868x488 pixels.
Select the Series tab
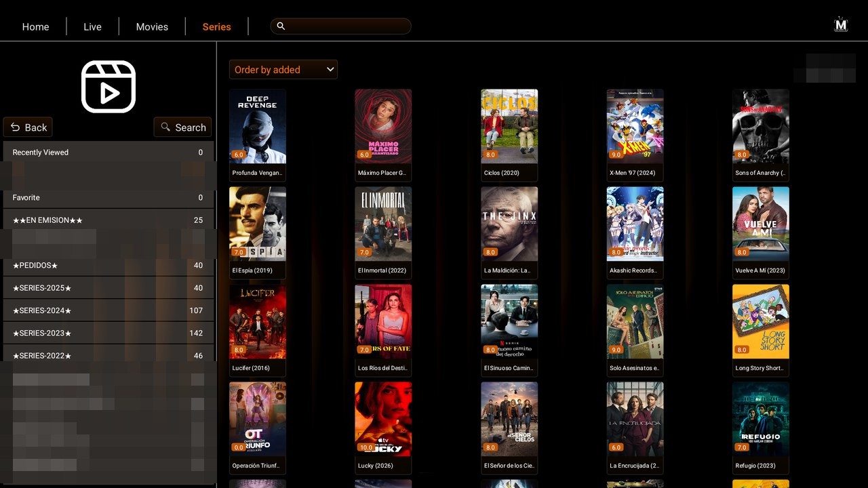point(216,26)
